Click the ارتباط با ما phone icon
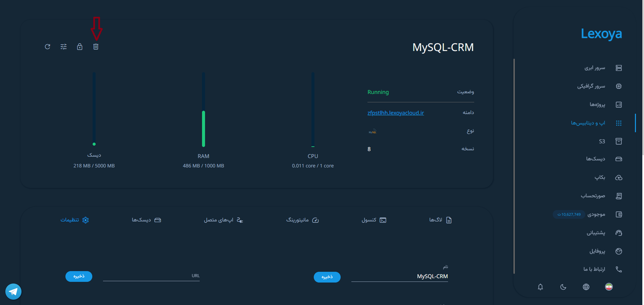The image size is (644, 305). click(619, 269)
